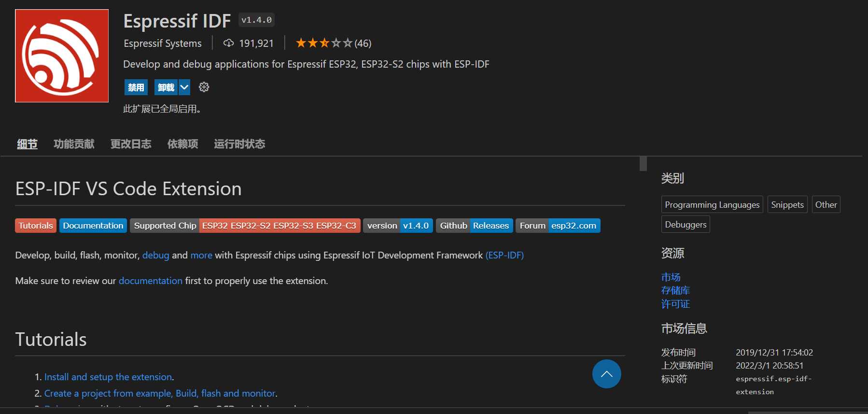
Task: Click the ESP-IDF VS Code Extension heading
Action: click(128, 189)
